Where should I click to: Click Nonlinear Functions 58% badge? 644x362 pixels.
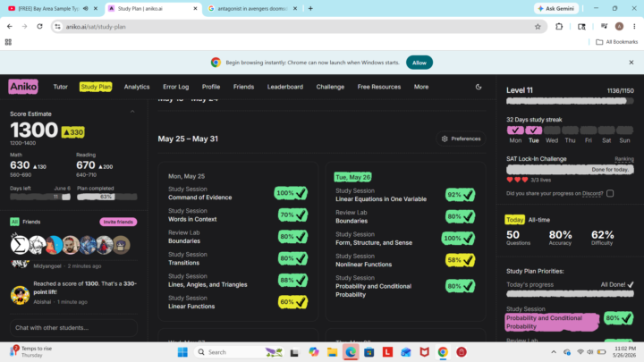click(x=461, y=260)
